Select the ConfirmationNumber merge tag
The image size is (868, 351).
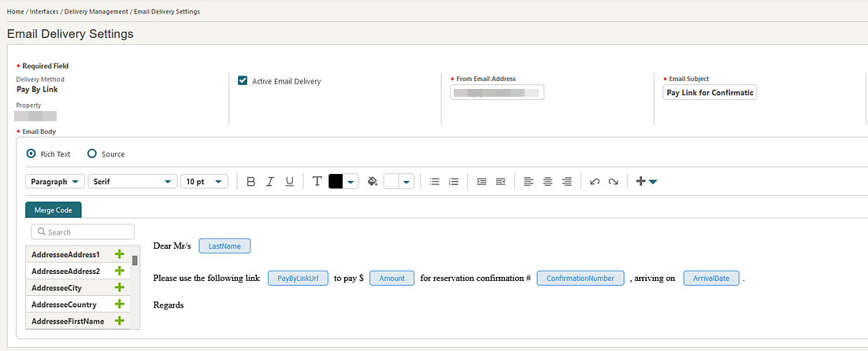[x=581, y=278]
